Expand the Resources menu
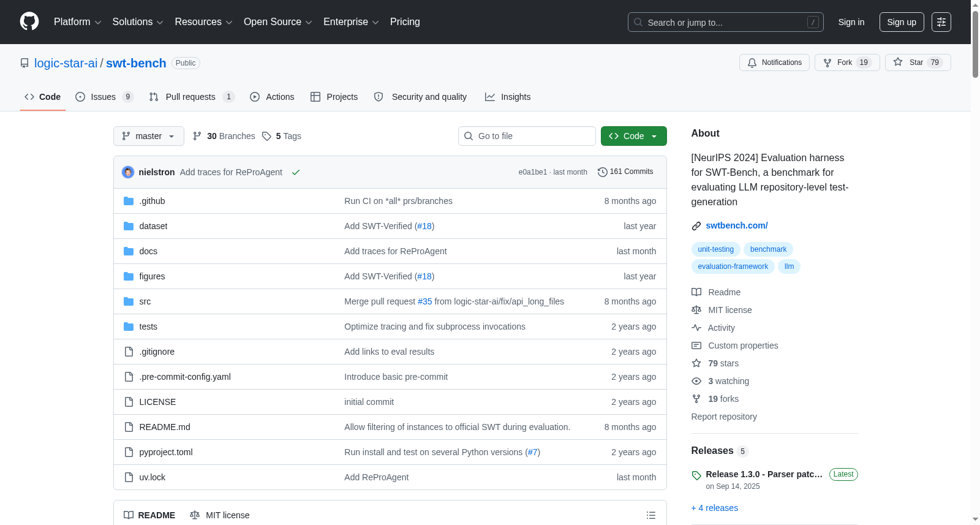The height and width of the screenshot is (525, 980). (203, 22)
